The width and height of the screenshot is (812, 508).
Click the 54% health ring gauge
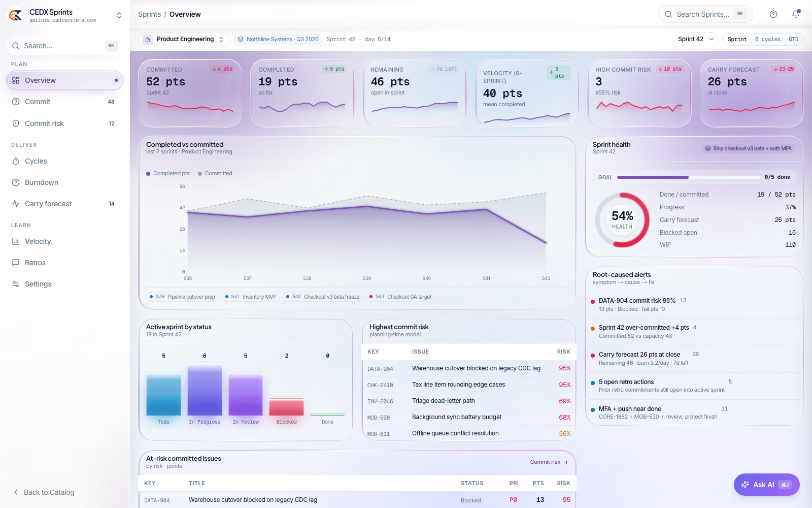point(622,220)
